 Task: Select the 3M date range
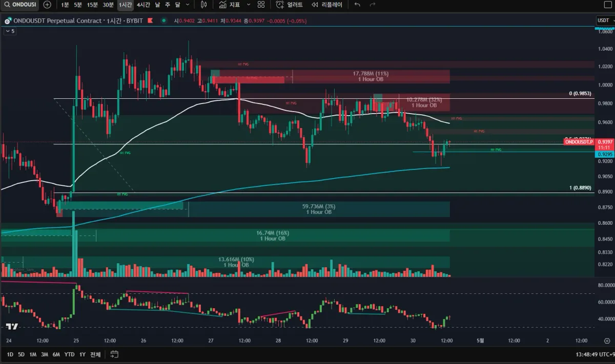tap(45, 354)
